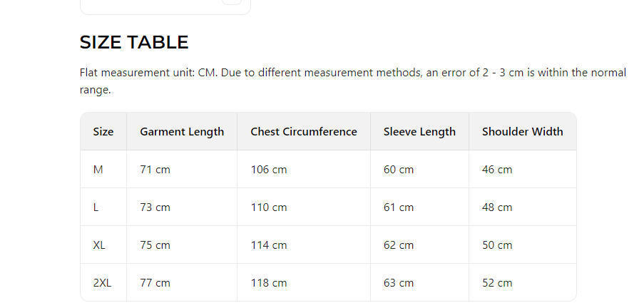Click the small button in the top card corner

click(232, 2)
